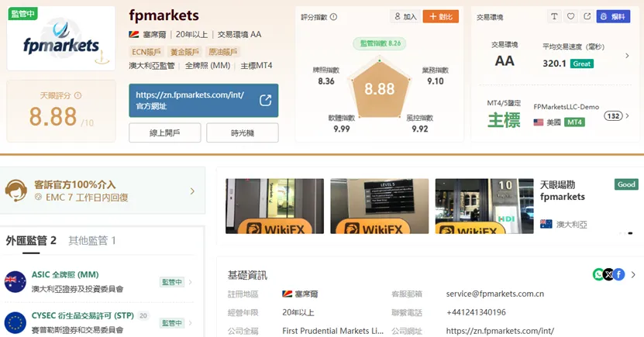The width and height of the screenshot is (644, 337).
Task: Open the X social icon
Action: click(x=608, y=273)
